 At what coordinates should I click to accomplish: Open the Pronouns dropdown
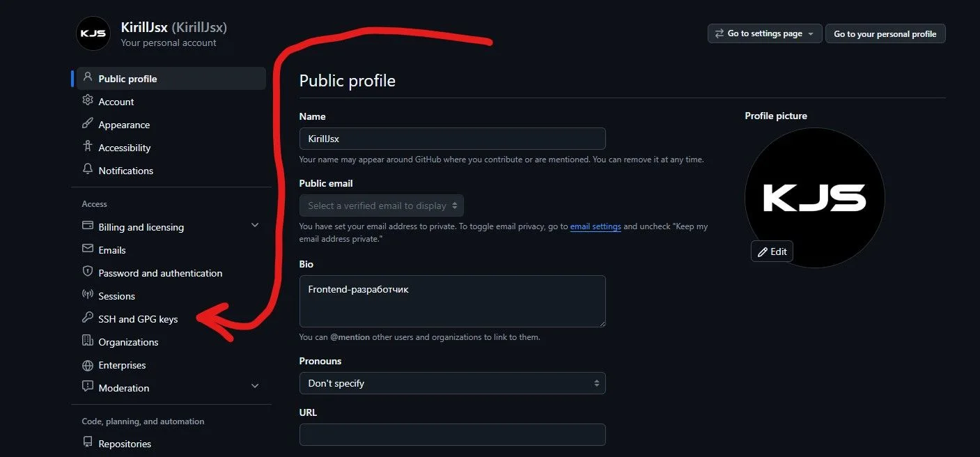point(452,383)
